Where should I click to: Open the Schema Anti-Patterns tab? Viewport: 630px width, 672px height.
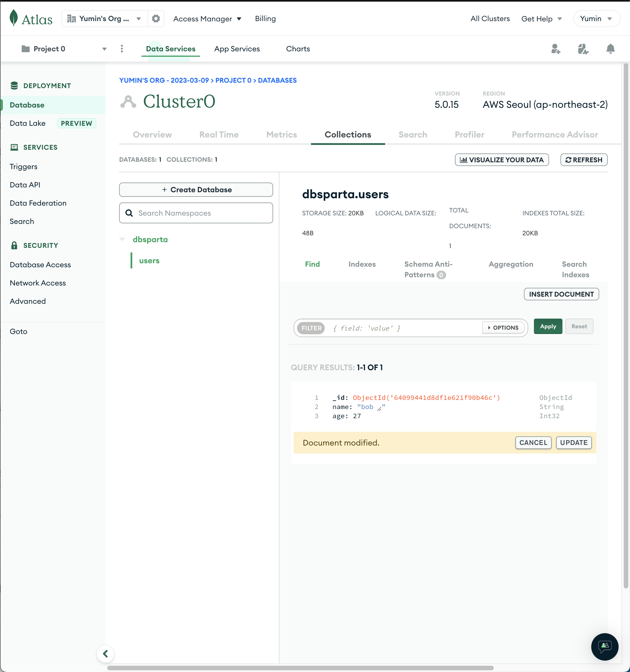point(429,270)
